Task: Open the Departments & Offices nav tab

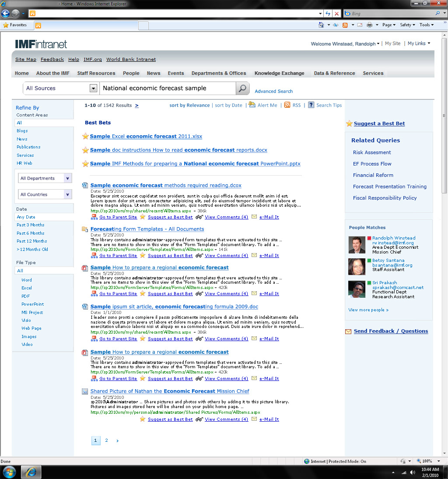Action: pos(219,73)
